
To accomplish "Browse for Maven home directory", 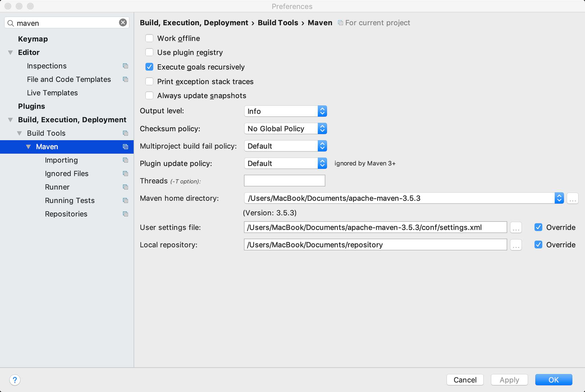I will (572, 198).
